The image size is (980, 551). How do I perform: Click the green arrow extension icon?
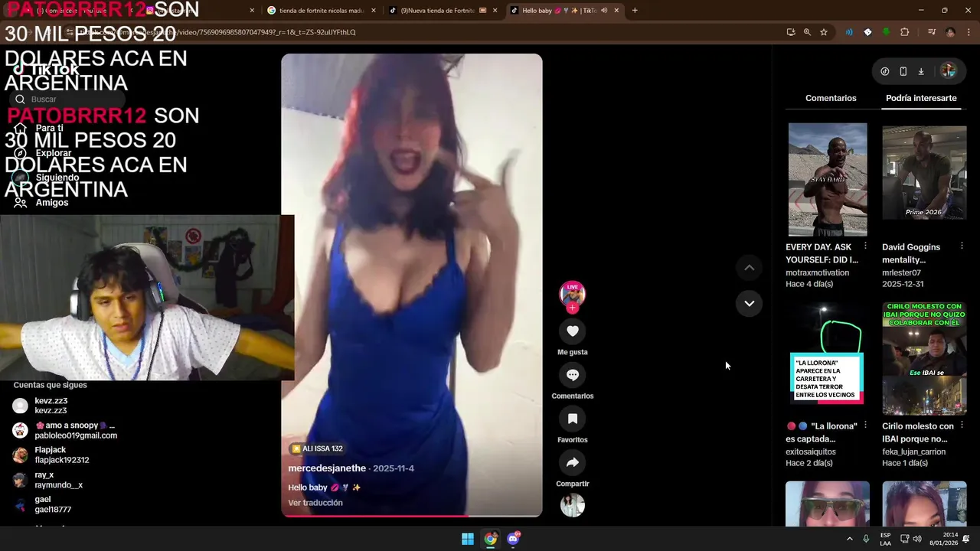coord(886,32)
